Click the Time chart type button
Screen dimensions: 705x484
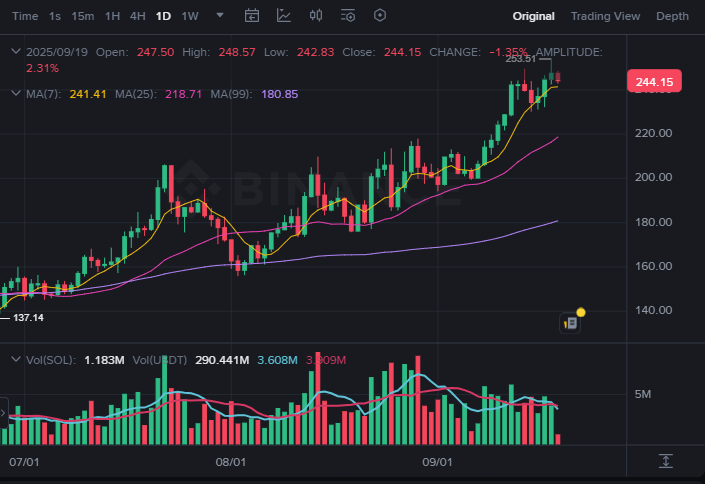[26, 16]
